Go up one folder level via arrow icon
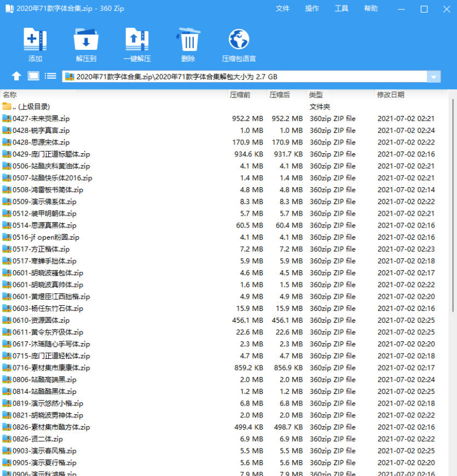The height and width of the screenshot is (476, 457). 16,76
